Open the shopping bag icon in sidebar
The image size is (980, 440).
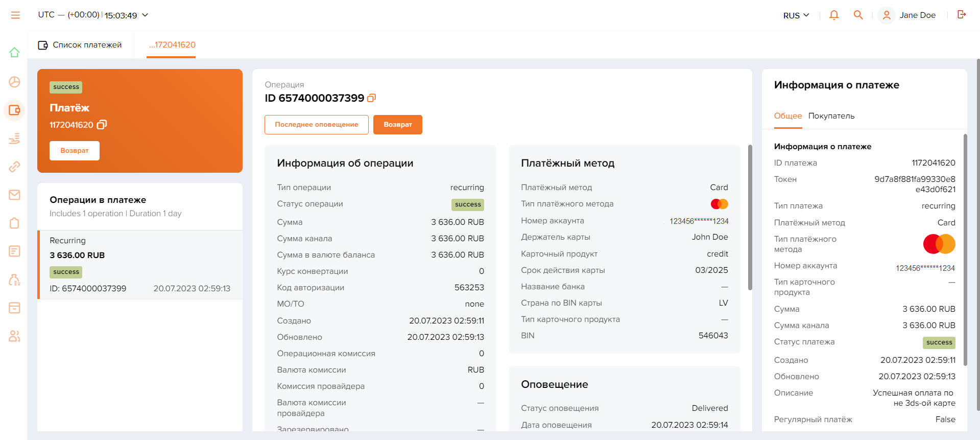tap(14, 223)
